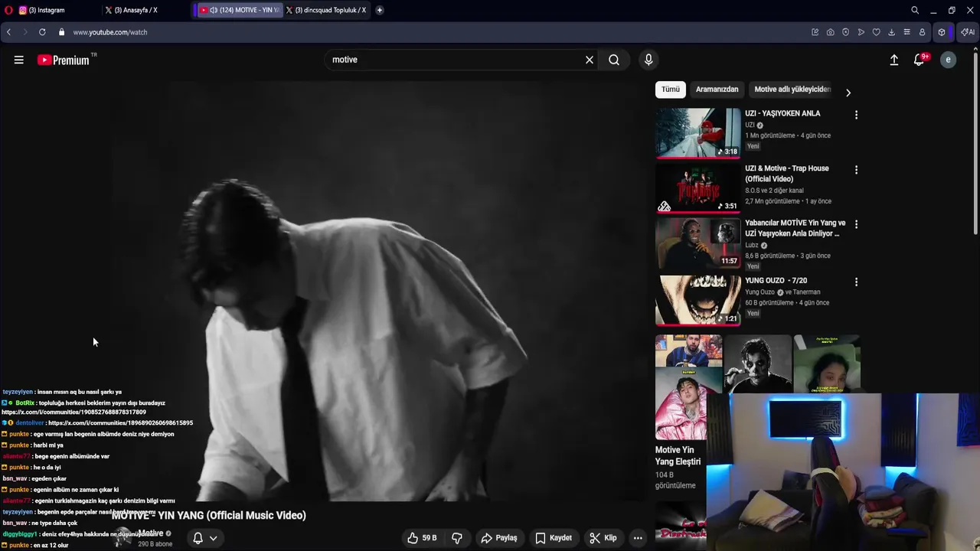This screenshot has width=980, height=551.
Task: Open UZI & Motive Trap House thumbnail
Action: click(x=698, y=188)
